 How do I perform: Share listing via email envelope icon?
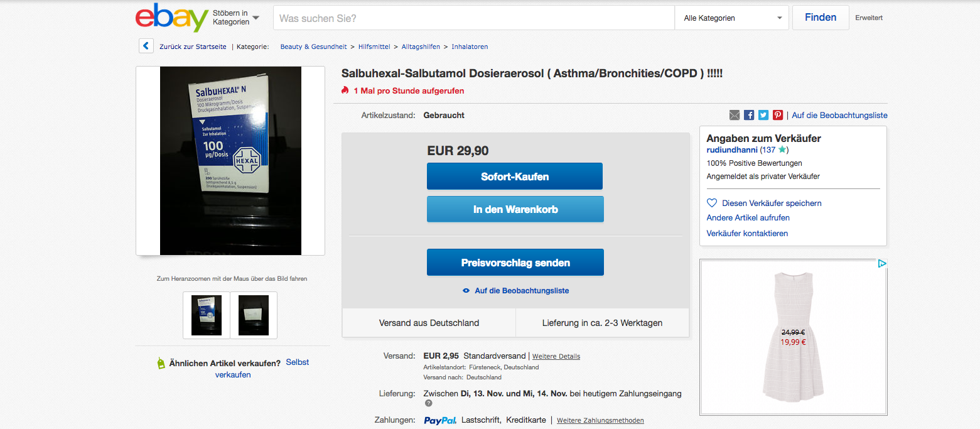[x=735, y=115]
